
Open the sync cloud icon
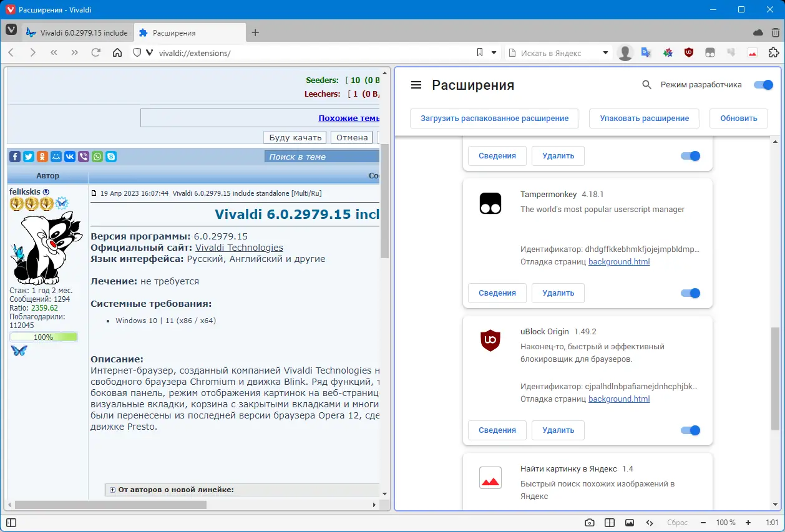point(759,32)
